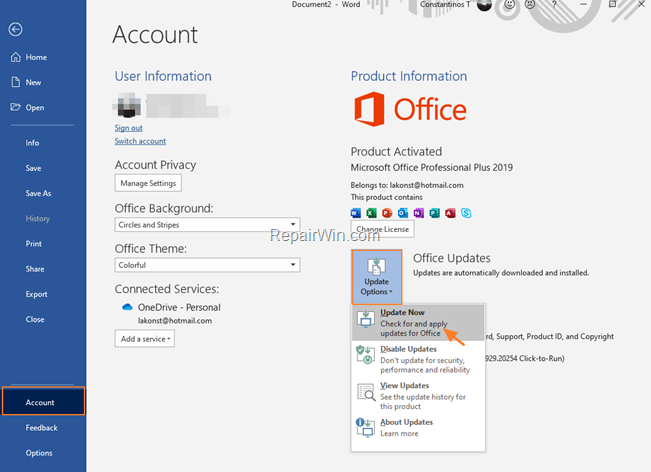This screenshot has height=472, width=651.
Task: Click the user profile picture in title bar
Action: pos(484,5)
